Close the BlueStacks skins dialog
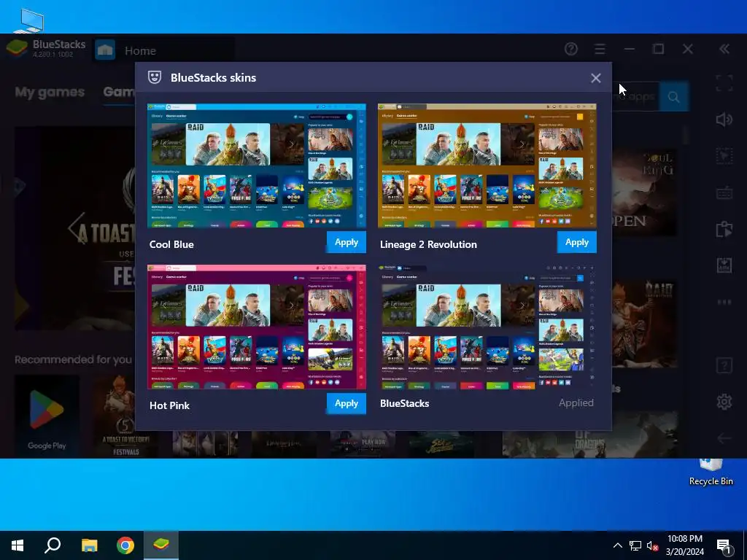The width and height of the screenshot is (747, 560). click(595, 78)
